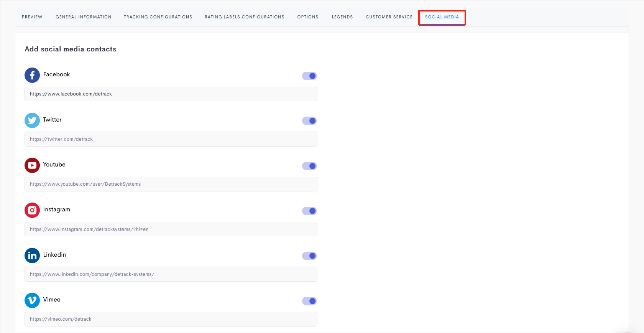Click the Twitter label text
This screenshot has width=644, height=333.
52,120
